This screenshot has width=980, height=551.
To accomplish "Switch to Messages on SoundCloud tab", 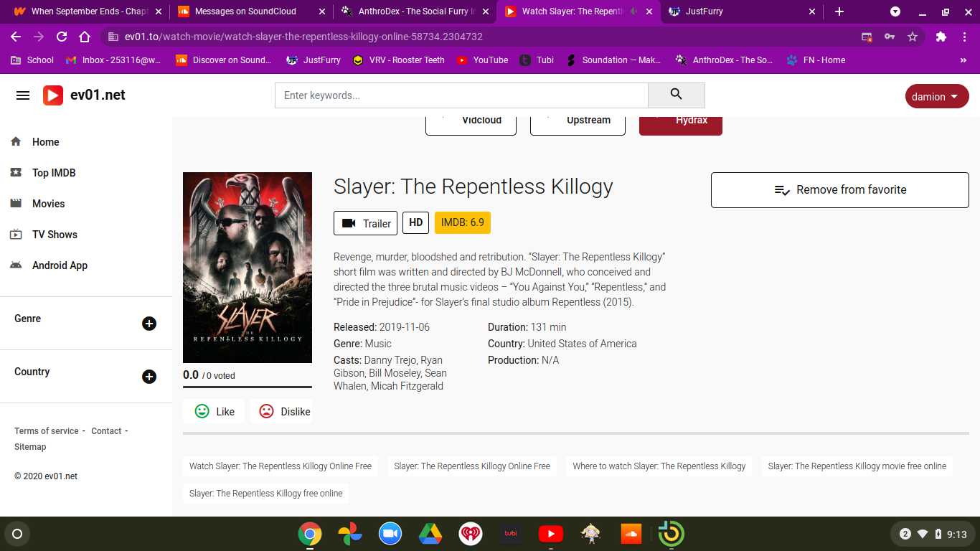I will (x=251, y=11).
